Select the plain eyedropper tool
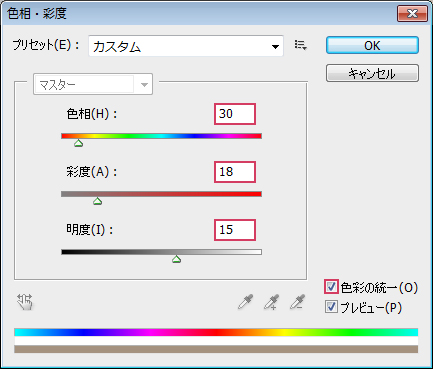This screenshot has height=369, width=433. coord(246,302)
